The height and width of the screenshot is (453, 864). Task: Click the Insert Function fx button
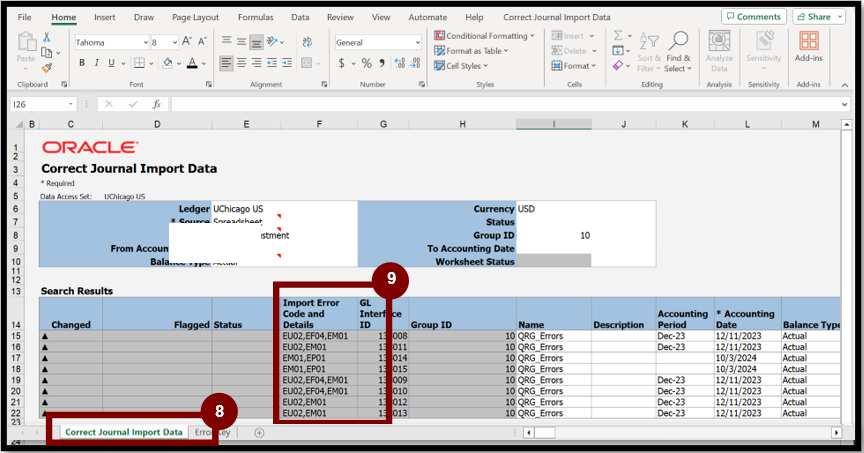pyautogui.click(x=156, y=104)
